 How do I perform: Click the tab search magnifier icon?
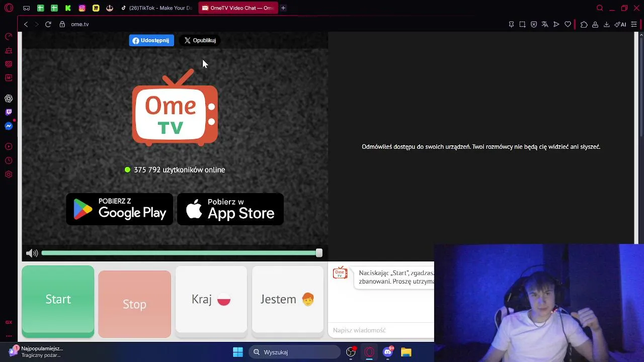[600, 8]
